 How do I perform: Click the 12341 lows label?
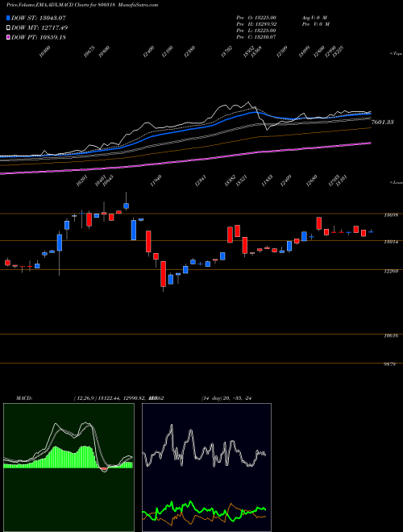[201, 181]
